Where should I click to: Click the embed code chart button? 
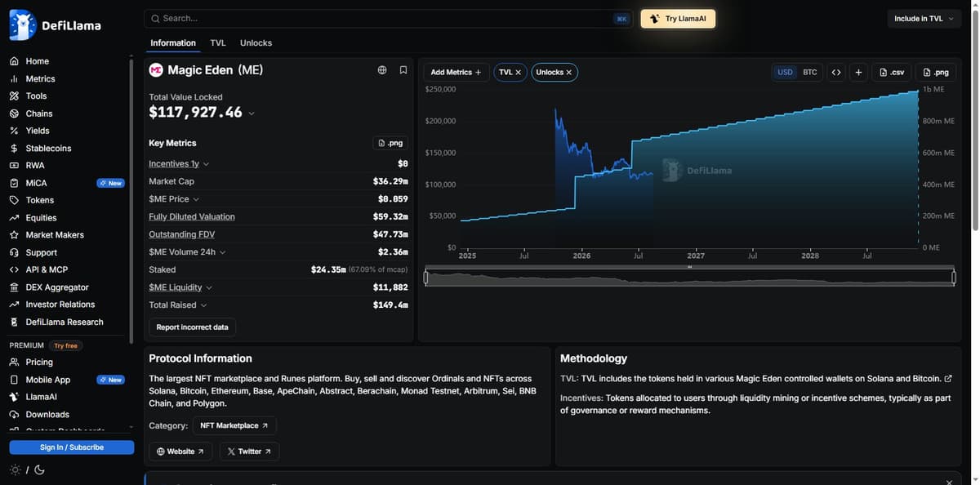tap(835, 72)
